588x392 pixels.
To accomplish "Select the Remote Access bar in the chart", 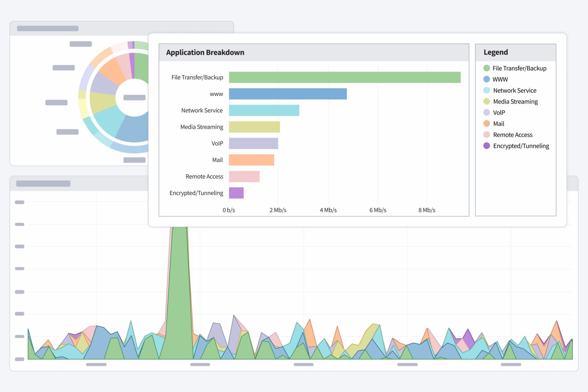I will tap(244, 176).
